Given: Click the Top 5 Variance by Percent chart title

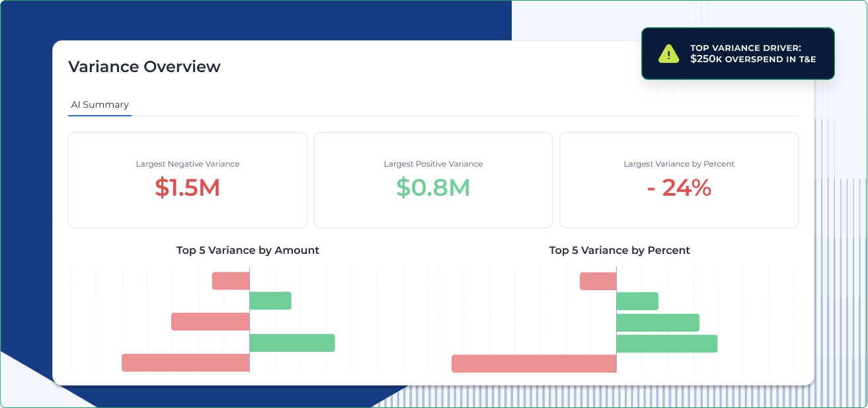Looking at the screenshot, I should 619,251.
